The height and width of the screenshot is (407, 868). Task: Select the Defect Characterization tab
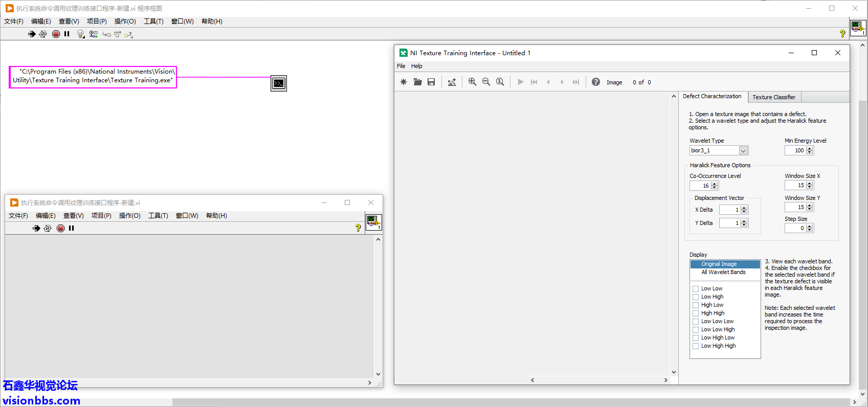[x=712, y=96]
